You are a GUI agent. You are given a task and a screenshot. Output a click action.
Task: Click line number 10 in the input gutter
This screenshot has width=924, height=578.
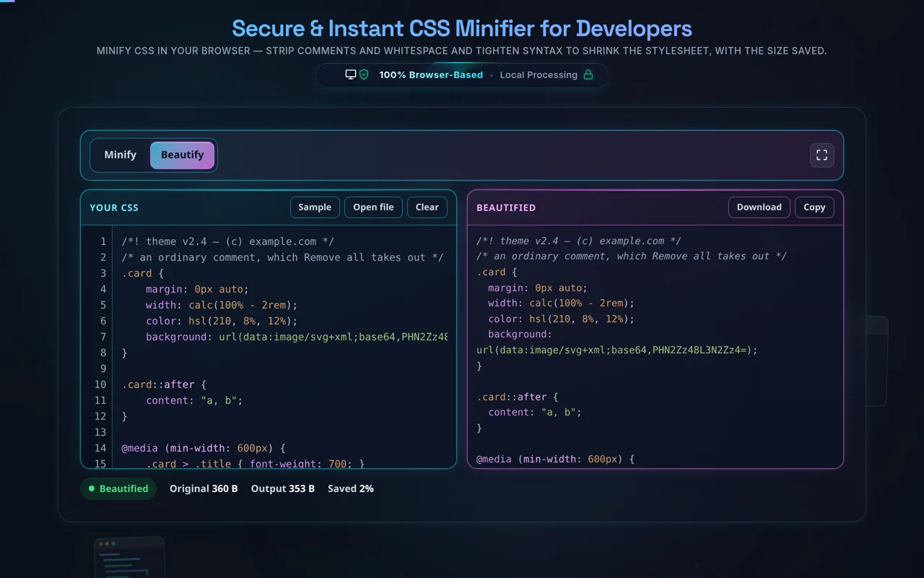[x=100, y=384]
